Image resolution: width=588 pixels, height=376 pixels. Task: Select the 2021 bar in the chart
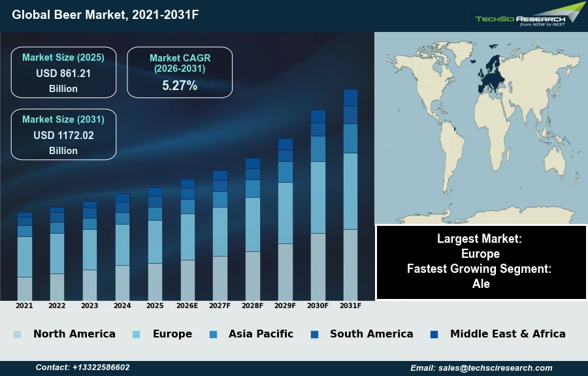[24, 256]
